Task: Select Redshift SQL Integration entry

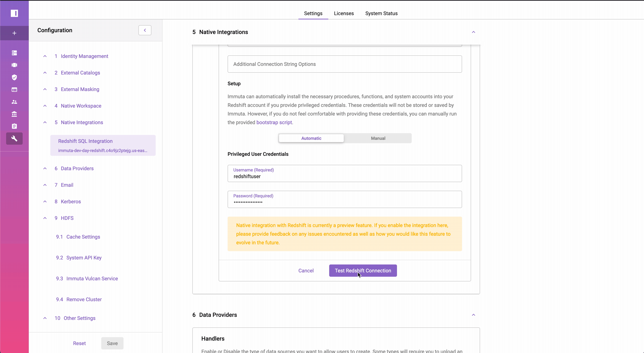Action: tap(103, 145)
